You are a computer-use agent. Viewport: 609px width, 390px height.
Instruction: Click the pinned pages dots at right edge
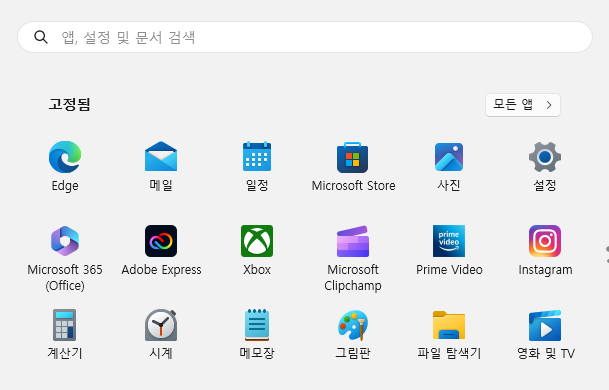[607, 254]
